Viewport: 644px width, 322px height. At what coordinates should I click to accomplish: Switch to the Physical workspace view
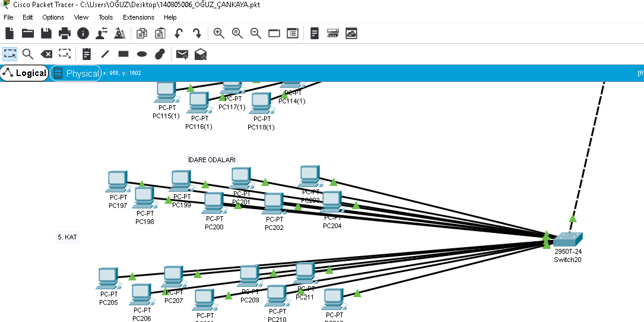(x=75, y=73)
